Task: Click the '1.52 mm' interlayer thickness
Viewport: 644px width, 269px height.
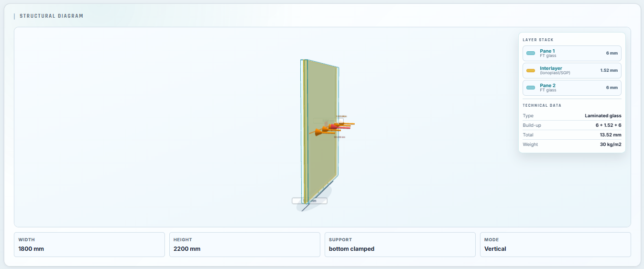Action: (x=609, y=70)
